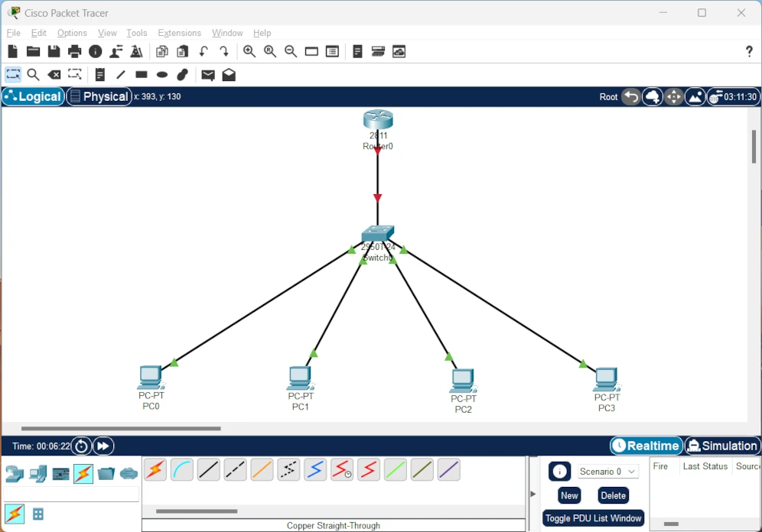Select PC3 computer on canvas
762x532 pixels.
[606, 380]
